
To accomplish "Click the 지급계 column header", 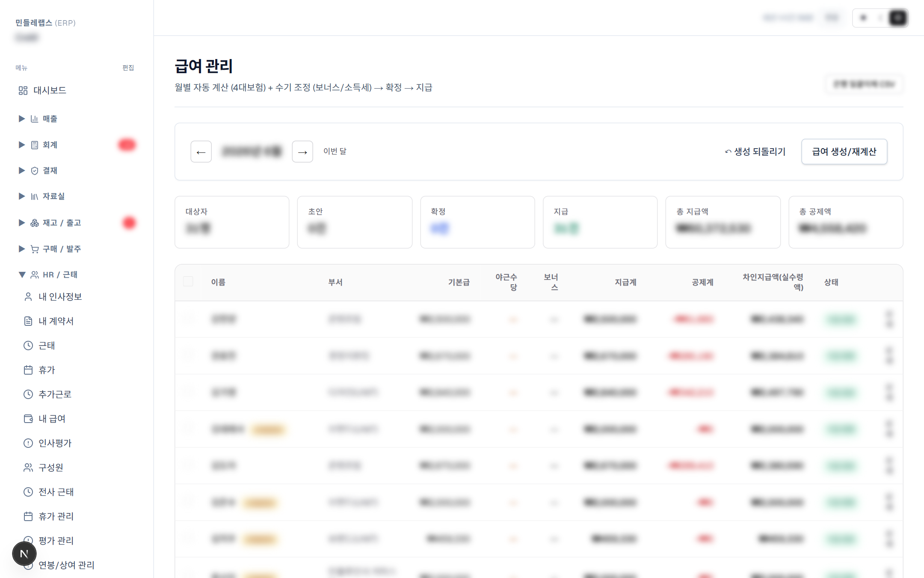I will coord(625,282).
